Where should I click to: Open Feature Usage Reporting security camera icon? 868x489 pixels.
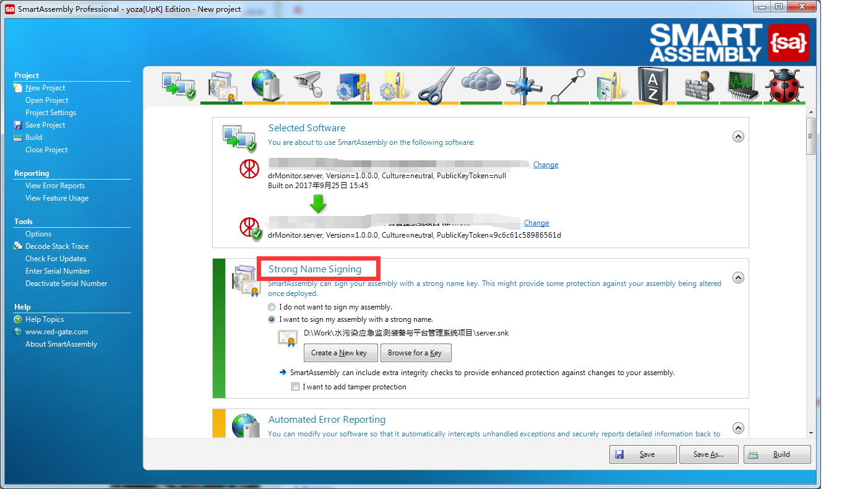[x=308, y=85]
